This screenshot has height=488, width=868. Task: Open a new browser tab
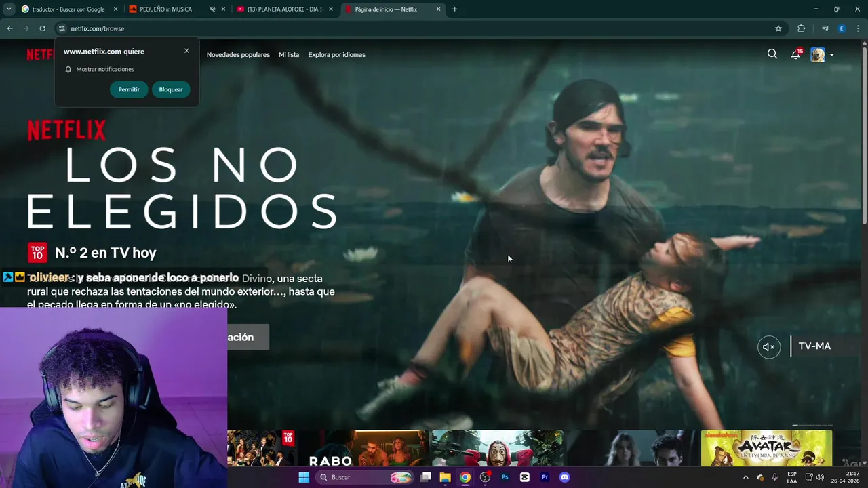pos(454,9)
